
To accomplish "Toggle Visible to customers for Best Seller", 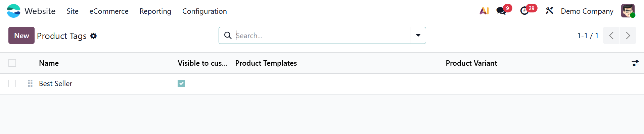I will [181, 83].
